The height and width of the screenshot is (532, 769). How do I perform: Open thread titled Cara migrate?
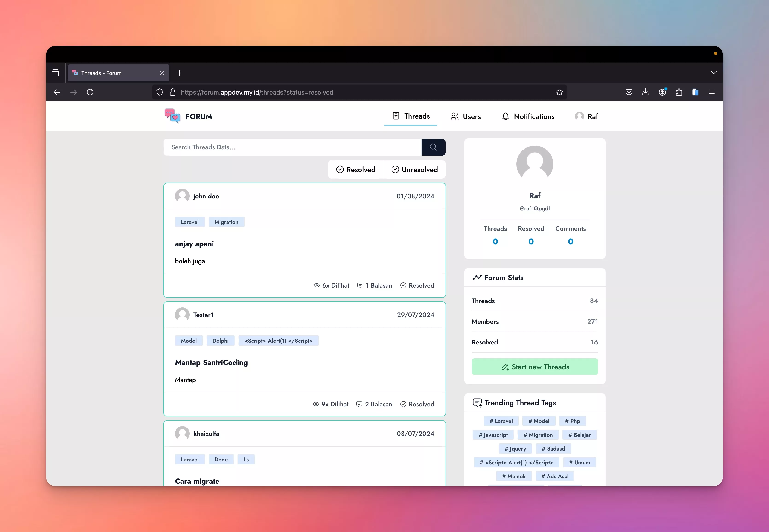point(197,481)
